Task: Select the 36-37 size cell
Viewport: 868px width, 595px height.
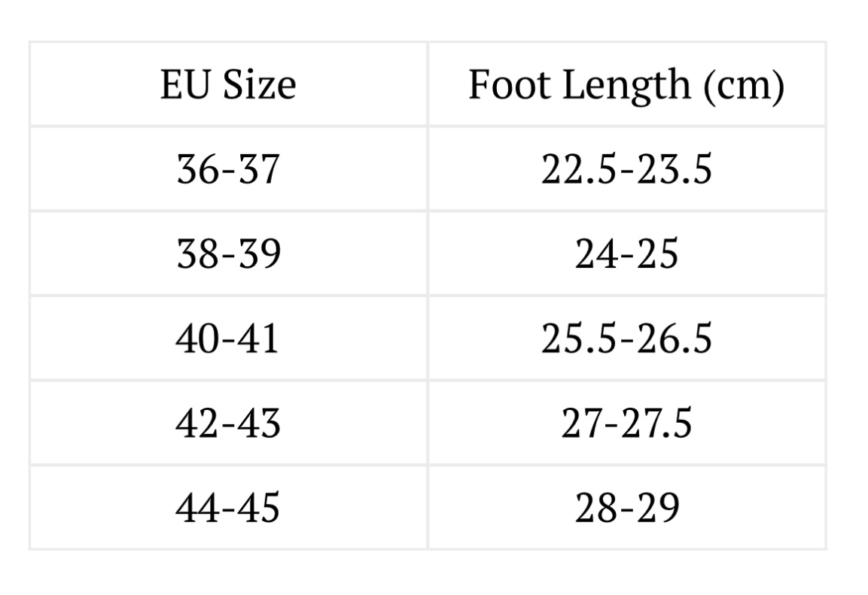Action: click(x=228, y=168)
